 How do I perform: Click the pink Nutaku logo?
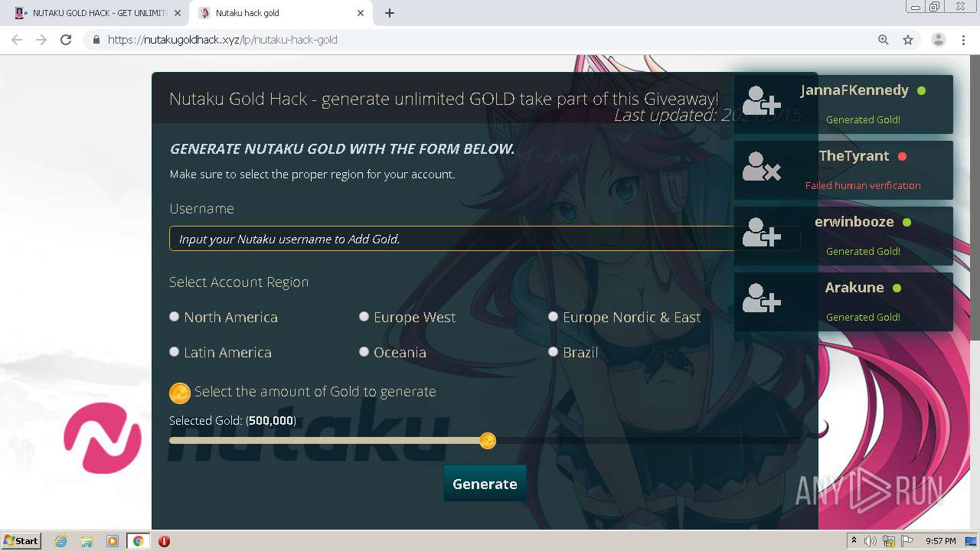[x=102, y=439]
